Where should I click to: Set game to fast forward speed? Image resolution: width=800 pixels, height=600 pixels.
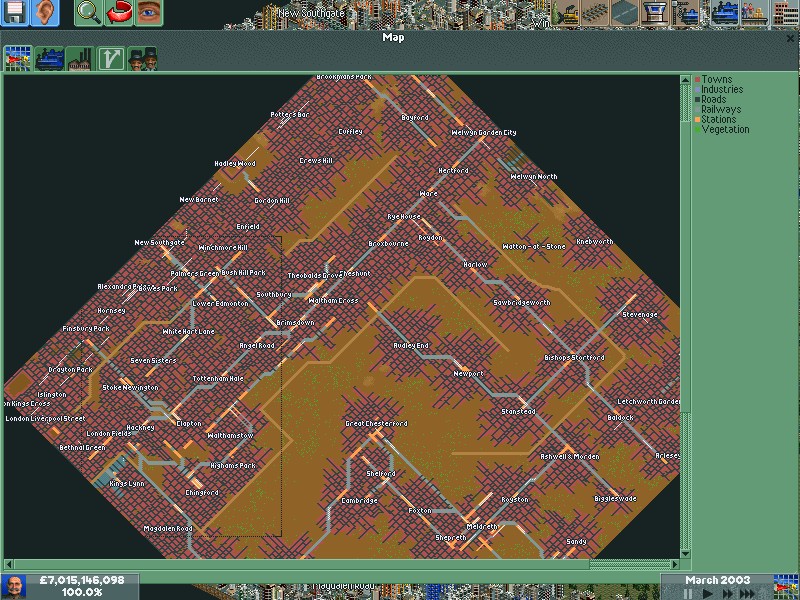click(727, 593)
